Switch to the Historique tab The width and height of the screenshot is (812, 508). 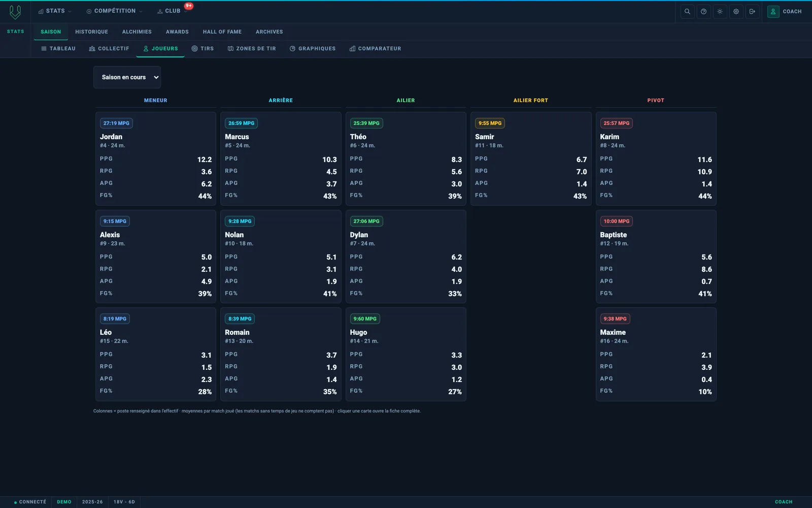(x=92, y=31)
